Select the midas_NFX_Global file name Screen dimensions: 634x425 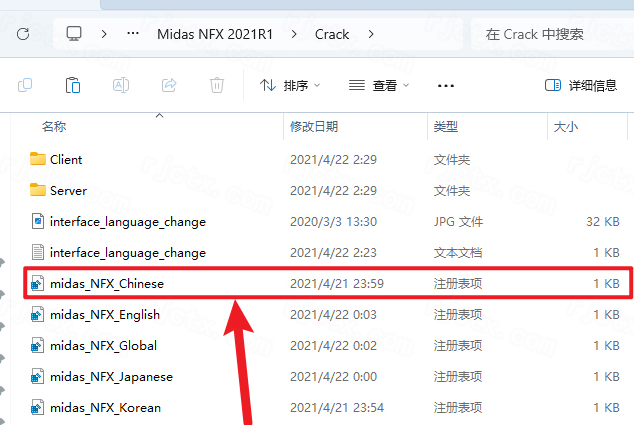pos(103,346)
